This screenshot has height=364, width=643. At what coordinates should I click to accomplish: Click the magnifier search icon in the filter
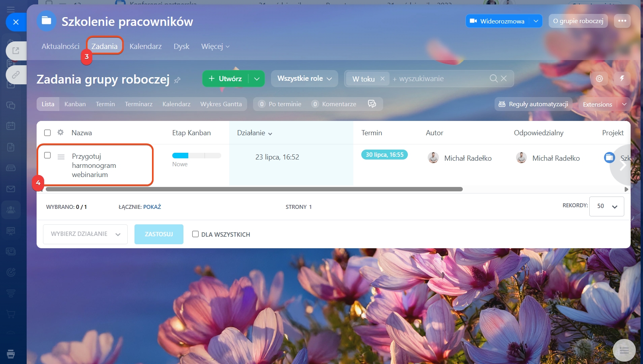click(x=493, y=78)
